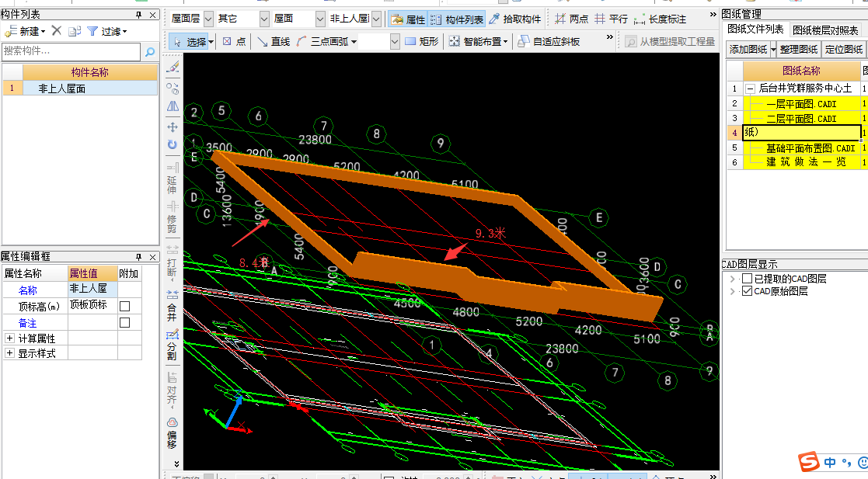Click the Extend (延伸) tool
The image size is (868, 479).
[x=173, y=178]
